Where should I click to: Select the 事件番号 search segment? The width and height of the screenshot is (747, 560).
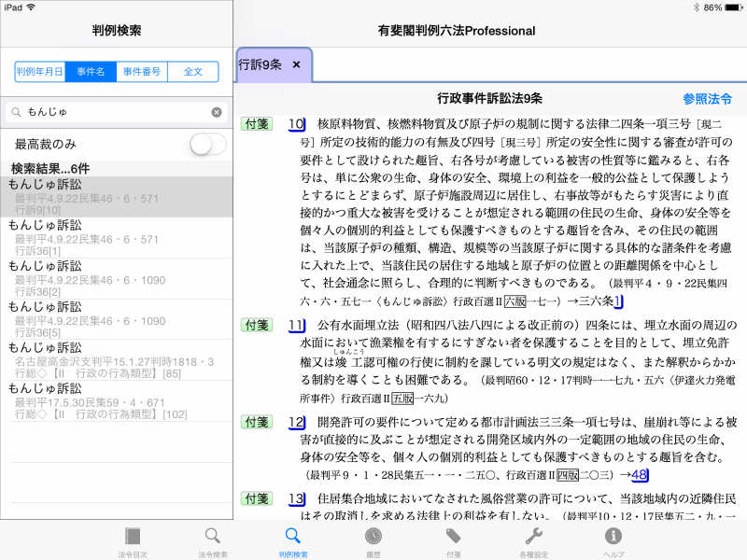click(x=142, y=72)
